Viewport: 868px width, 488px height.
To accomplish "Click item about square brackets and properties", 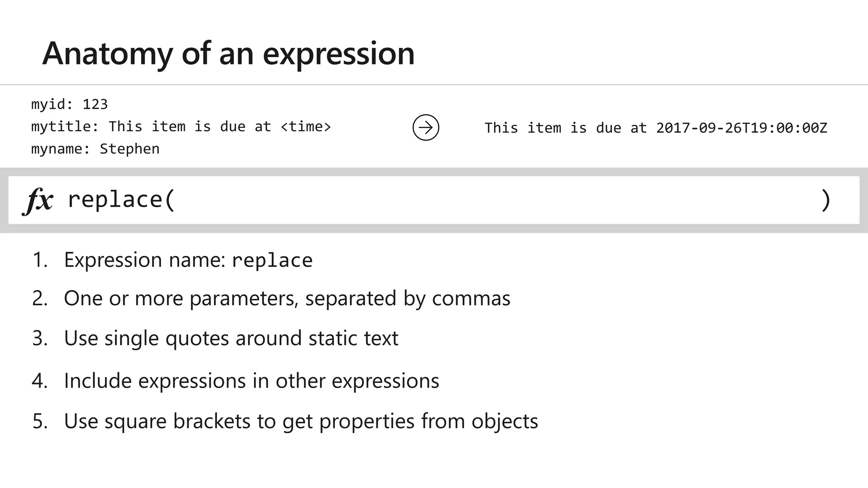I will click(301, 421).
